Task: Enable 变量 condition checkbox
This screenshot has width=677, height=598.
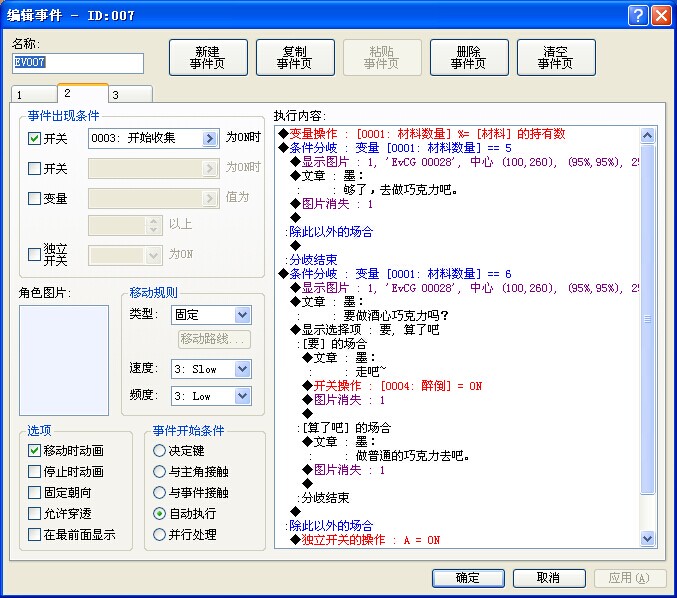Action: (34, 198)
